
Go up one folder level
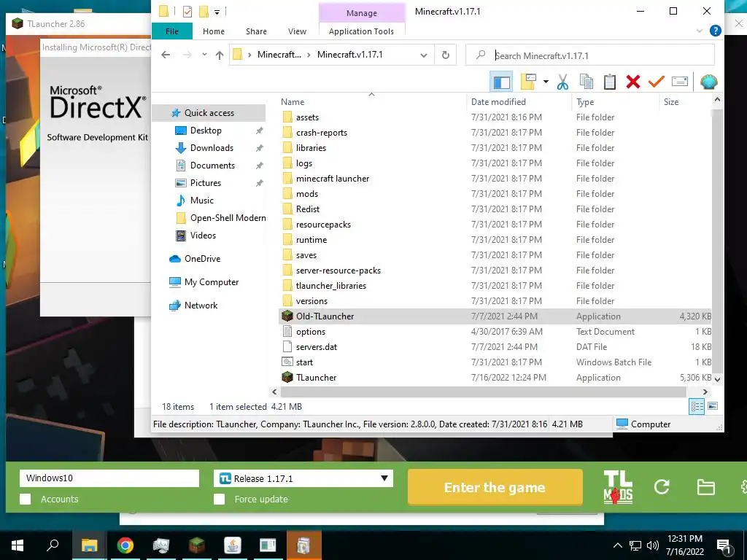tap(219, 55)
